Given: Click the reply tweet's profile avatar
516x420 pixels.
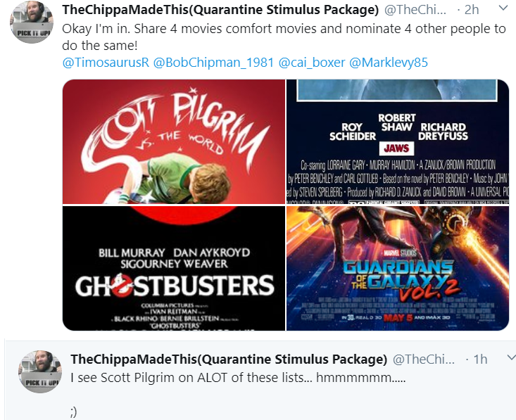Looking at the screenshot, I should coord(40,371).
